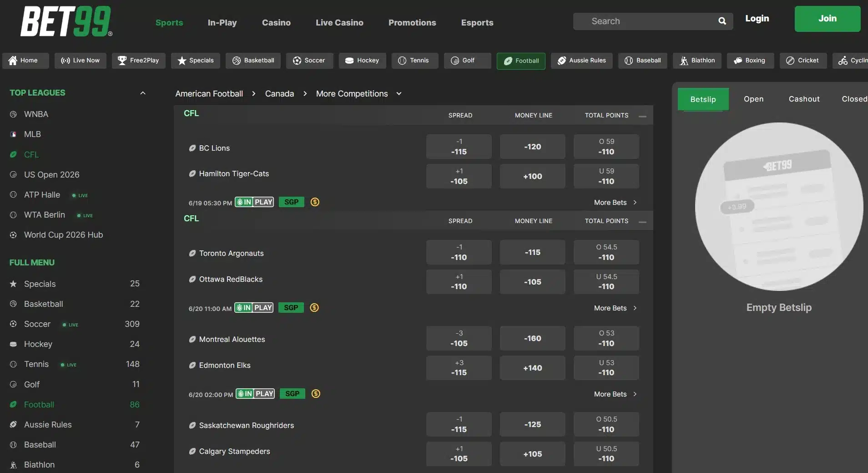
Task: Select BC Lions -1 spread bet
Action: (x=459, y=147)
